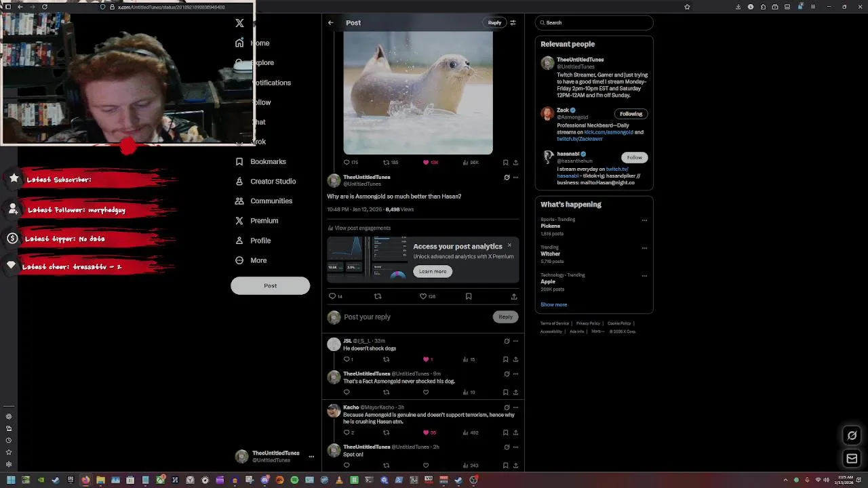The height and width of the screenshot is (488, 868).
Task: Click Learn more on analytics promo
Action: click(x=433, y=271)
